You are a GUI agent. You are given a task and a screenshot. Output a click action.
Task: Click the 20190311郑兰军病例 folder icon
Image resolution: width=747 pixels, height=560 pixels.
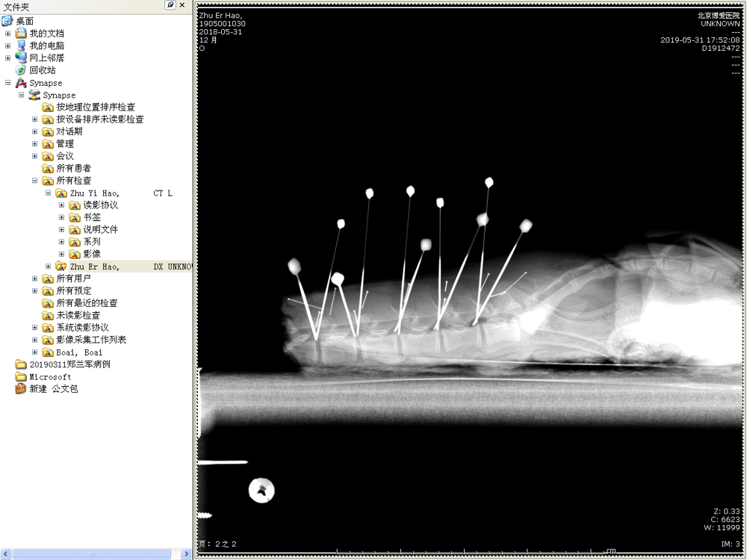click(20, 364)
